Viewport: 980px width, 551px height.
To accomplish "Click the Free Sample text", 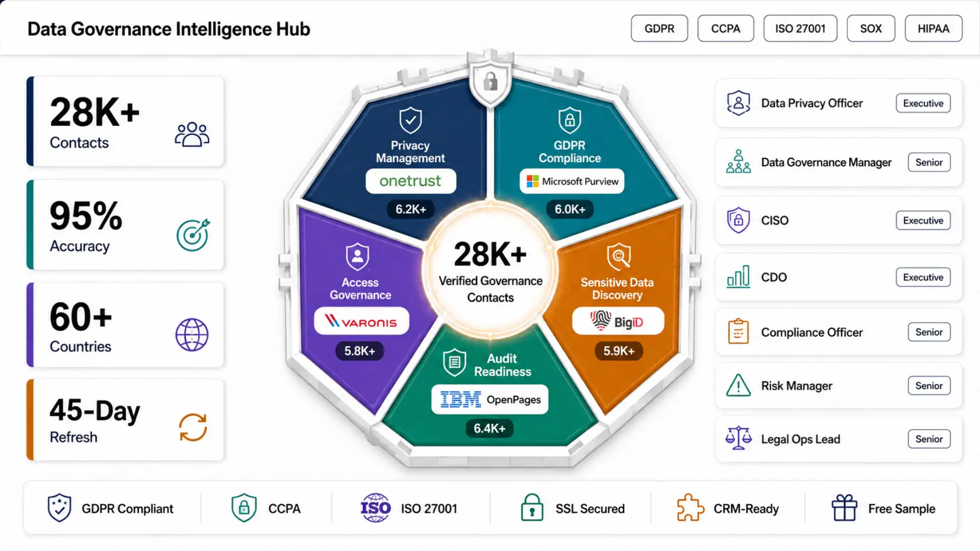I will [x=901, y=509].
